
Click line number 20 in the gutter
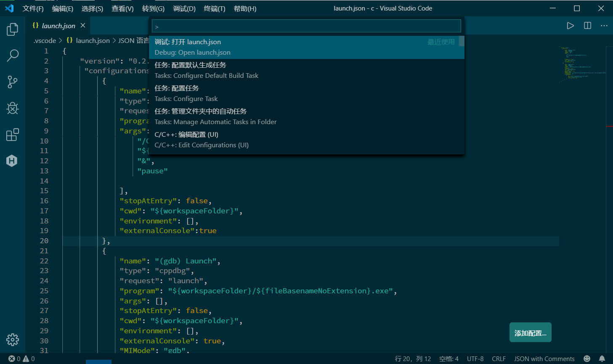click(x=44, y=241)
